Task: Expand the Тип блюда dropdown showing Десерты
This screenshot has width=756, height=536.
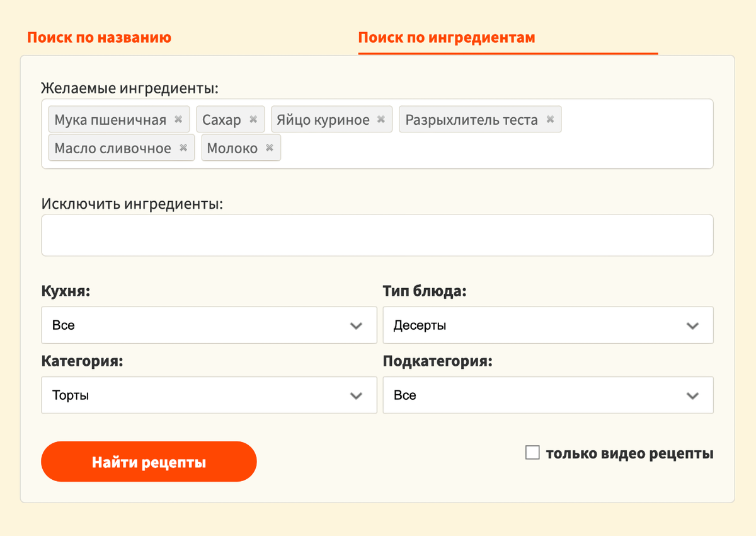Action: (x=547, y=325)
